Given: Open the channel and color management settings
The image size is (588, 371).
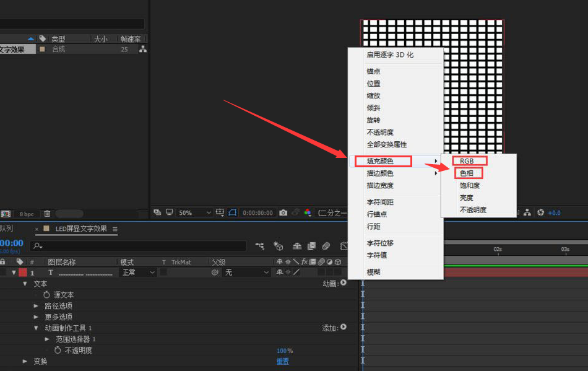Looking at the screenshot, I should coord(308,212).
